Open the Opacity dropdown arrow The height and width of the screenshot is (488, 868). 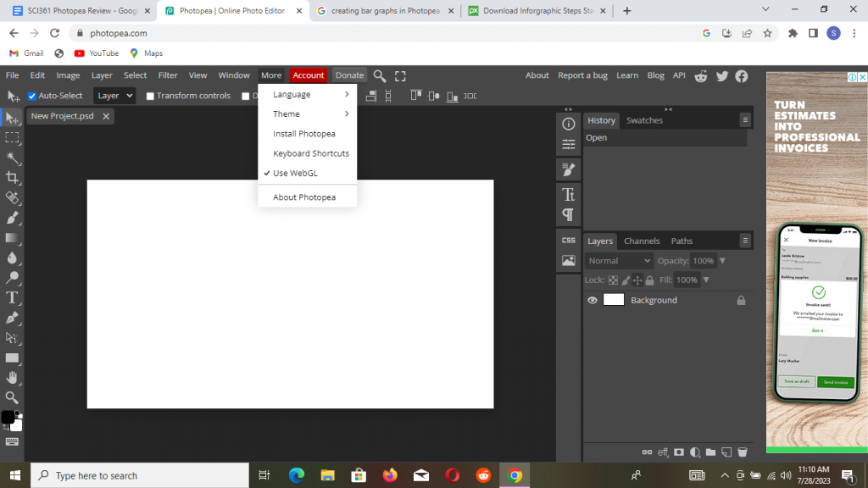(x=723, y=261)
